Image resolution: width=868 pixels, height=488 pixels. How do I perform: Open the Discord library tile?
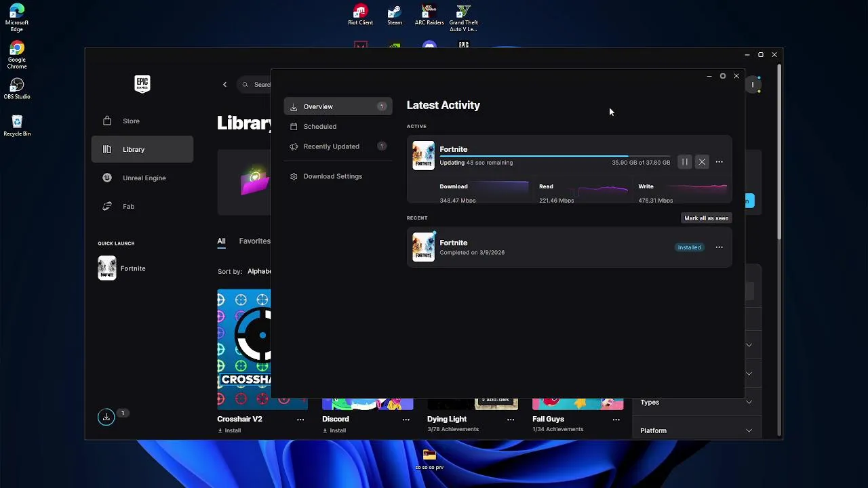(x=368, y=405)
